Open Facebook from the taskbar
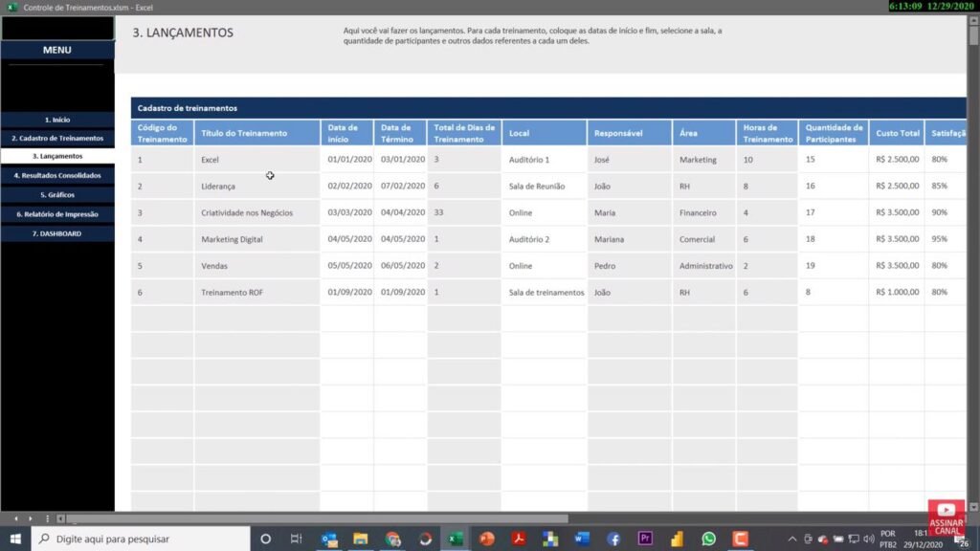Viewport: 980px width, 551px height. pyautogui.click(x=613, y=539)
